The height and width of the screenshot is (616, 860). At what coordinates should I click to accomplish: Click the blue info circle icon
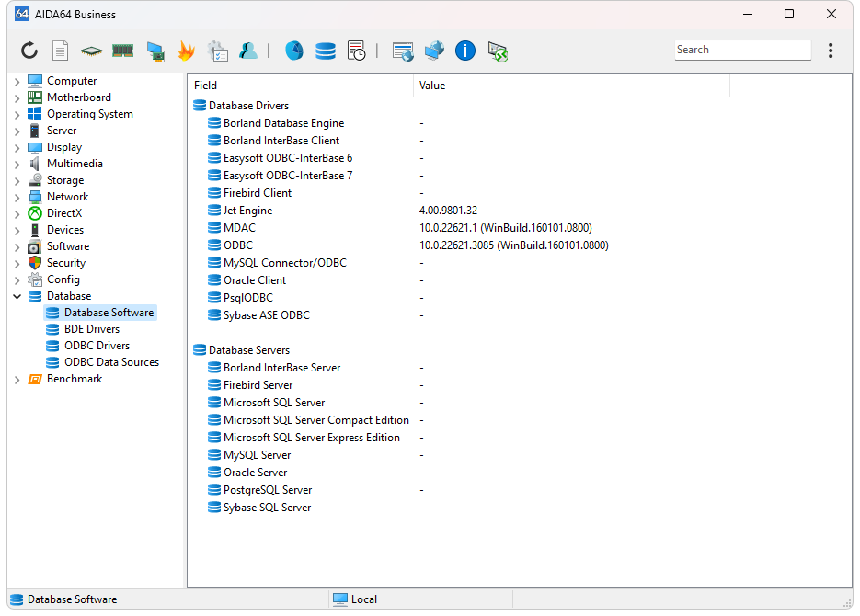click(x=465, y=51)
